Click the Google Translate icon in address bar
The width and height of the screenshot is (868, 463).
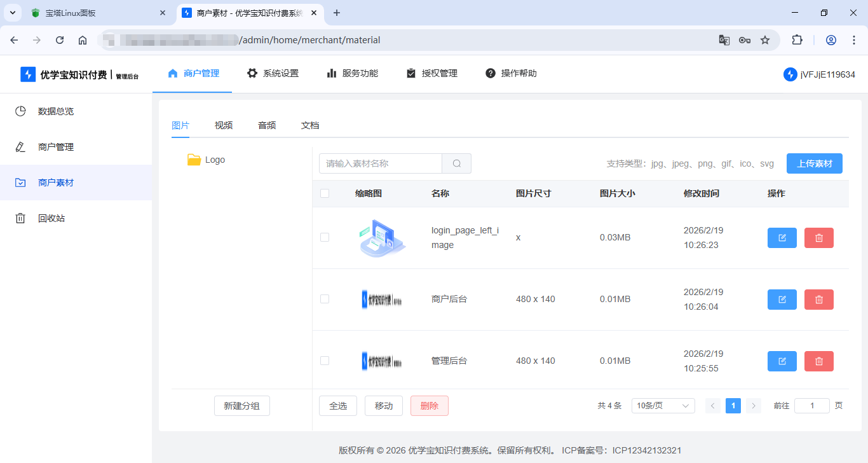pos(724,39)
